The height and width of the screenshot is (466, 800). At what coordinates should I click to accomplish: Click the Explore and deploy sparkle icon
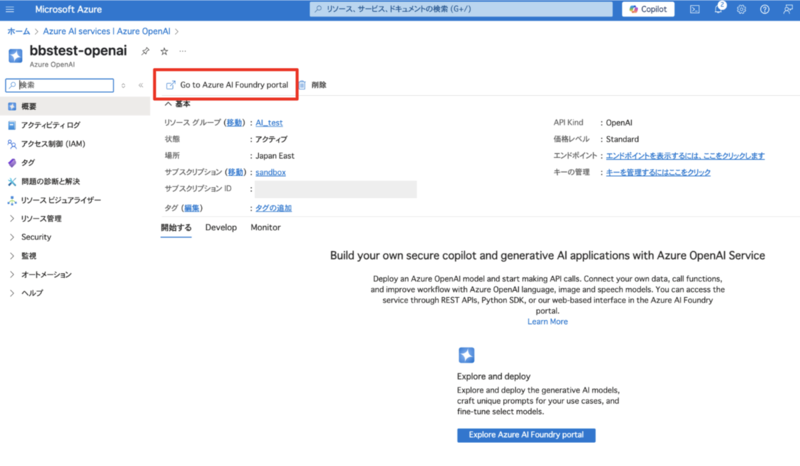point(466,355)
